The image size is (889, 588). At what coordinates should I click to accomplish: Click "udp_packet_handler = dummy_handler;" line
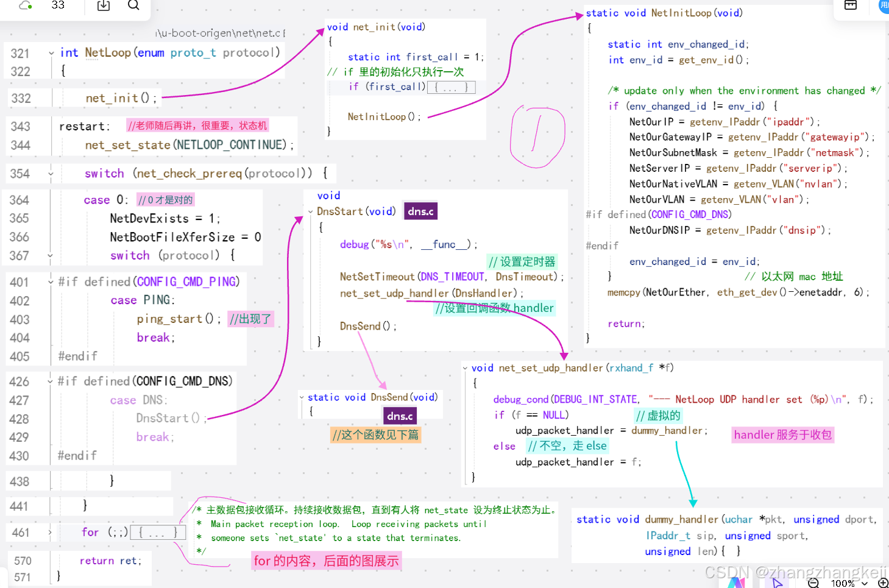[x=612, y=430]
